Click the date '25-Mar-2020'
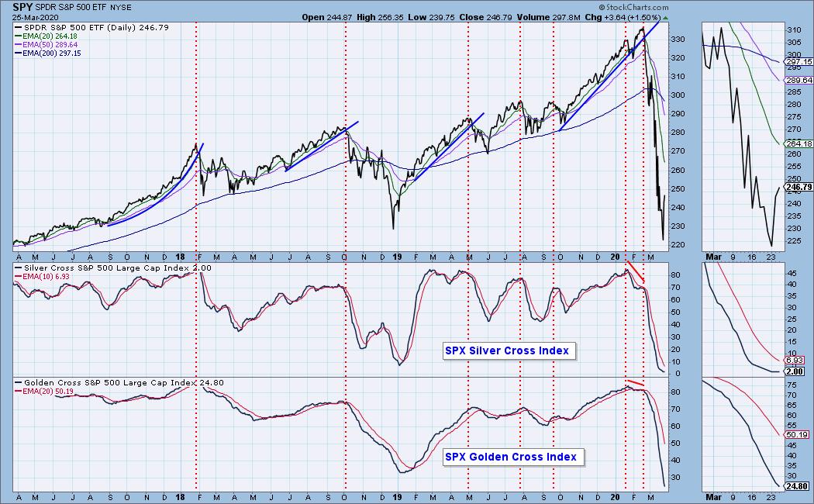 [x=36, y=17]
